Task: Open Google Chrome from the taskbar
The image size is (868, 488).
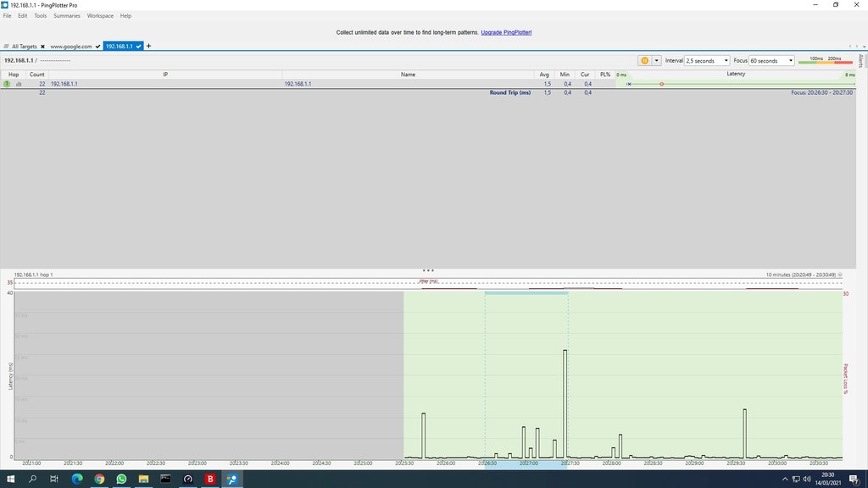Action: click(99, 480)
